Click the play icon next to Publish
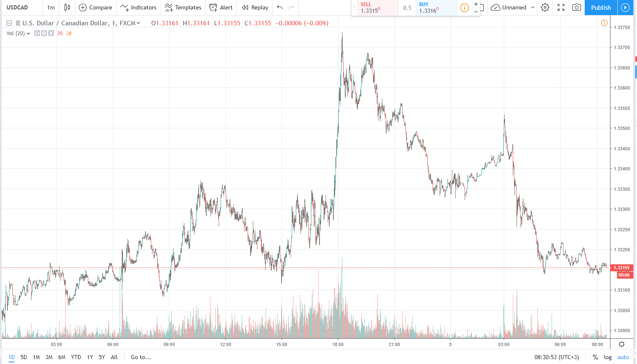The image size is (637, 364). tap(625, 7)
